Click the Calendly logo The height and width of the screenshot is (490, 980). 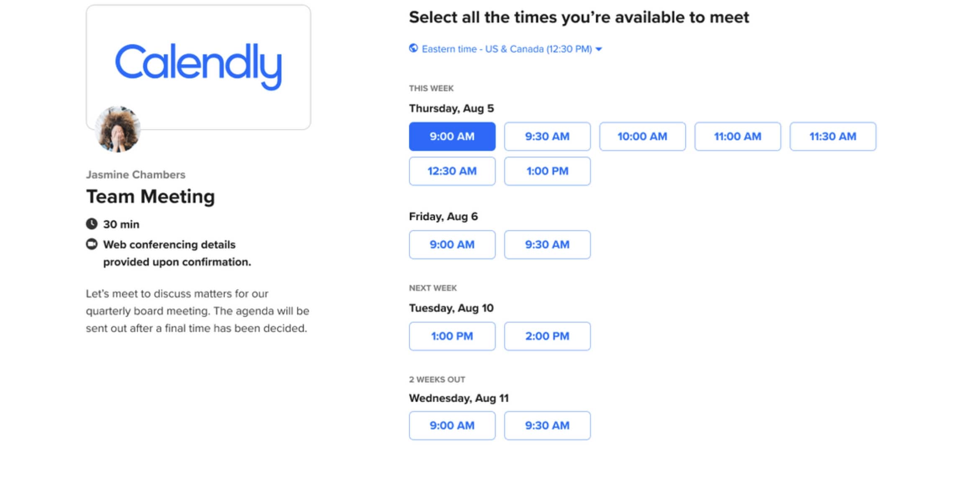(198, 66)
